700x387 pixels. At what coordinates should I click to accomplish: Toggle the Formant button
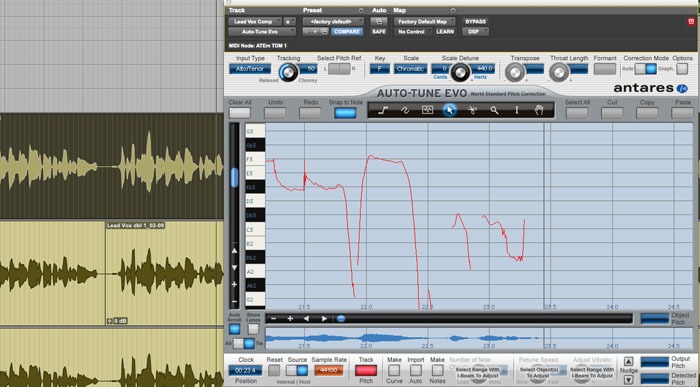pos(605,69)
